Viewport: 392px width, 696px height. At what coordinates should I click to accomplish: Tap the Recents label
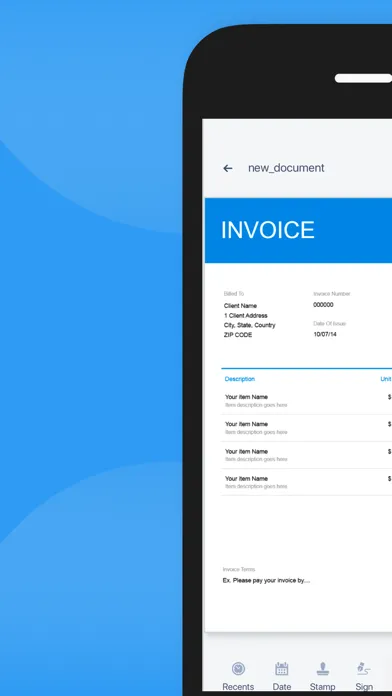238,687
